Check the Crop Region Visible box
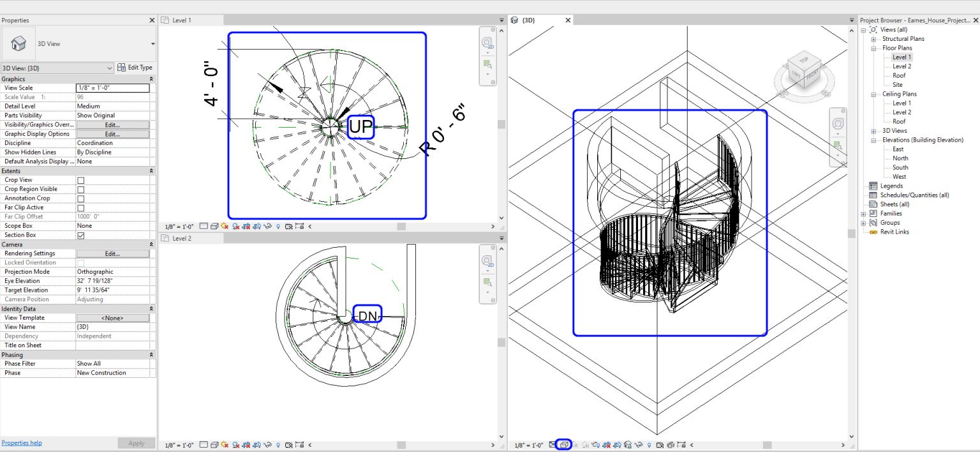 click(81, 189)
